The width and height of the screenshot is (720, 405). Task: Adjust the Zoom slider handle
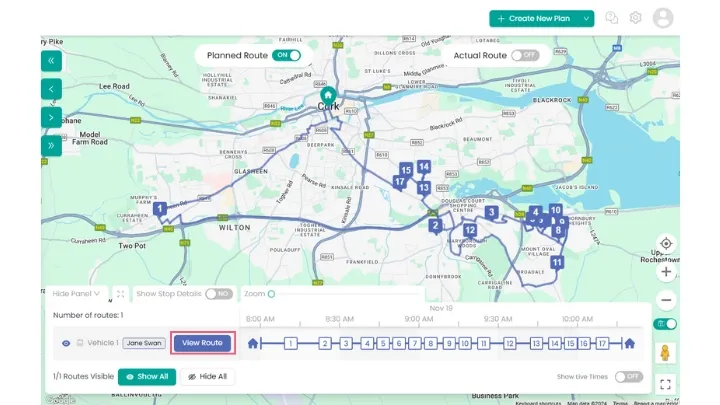click(x=271, y=294)
